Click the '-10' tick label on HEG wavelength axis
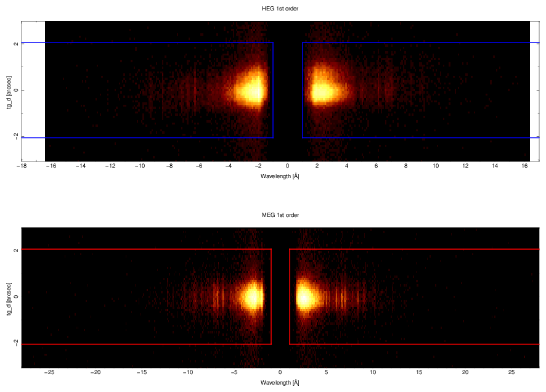Viewport: 546px width, 392px height. pyautogui.click(x=140, y=166)
